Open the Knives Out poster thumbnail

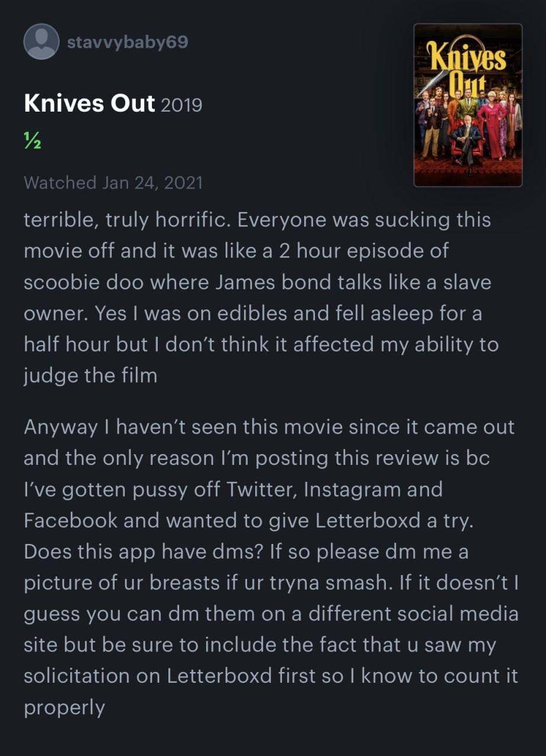(x=468, y=105)
